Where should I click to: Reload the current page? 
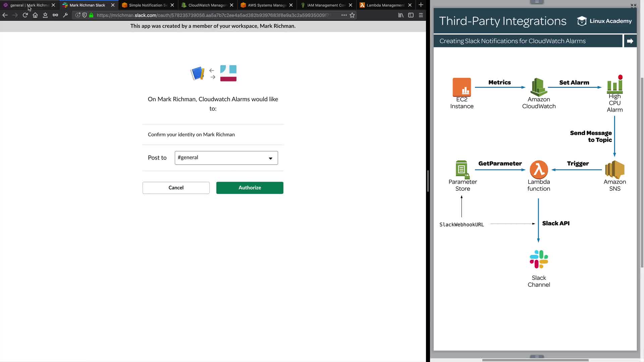(x=25, y=15)
